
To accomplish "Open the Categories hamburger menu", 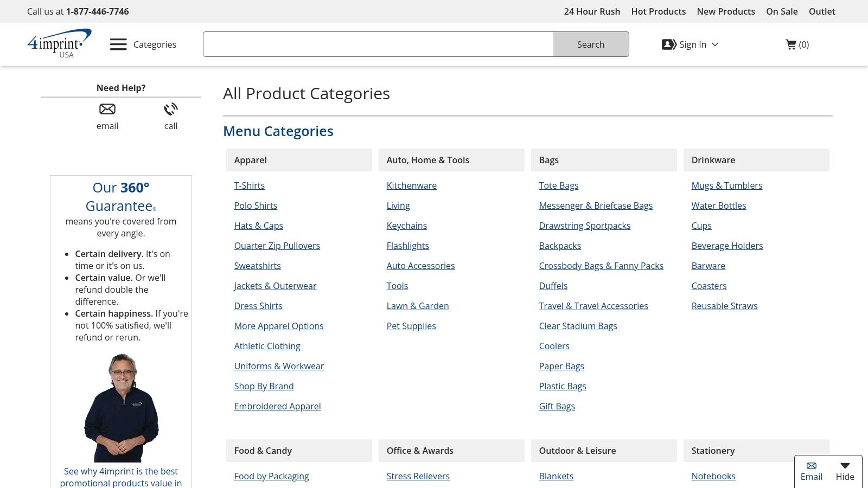I will [x=118, y=44].
